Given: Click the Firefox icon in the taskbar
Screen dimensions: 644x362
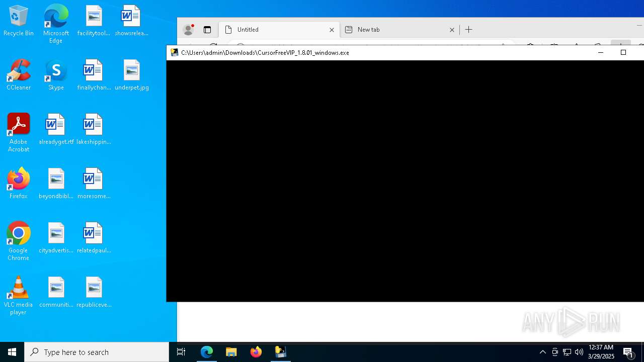Looking at the screenshot, I should [256, 352].
